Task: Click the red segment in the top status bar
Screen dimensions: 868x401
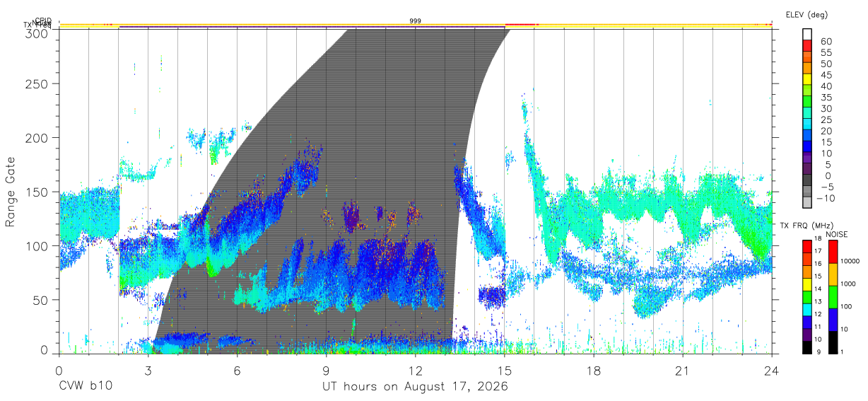Action: pyautogui.click(x=522, y=24)
